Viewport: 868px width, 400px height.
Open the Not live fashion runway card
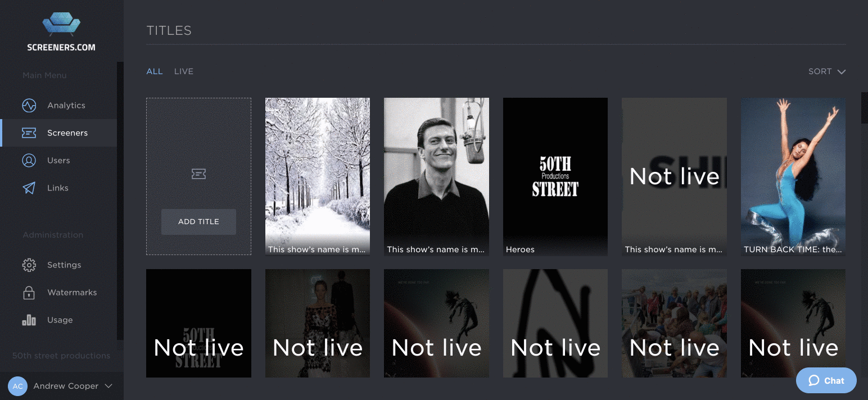(318, 323)
